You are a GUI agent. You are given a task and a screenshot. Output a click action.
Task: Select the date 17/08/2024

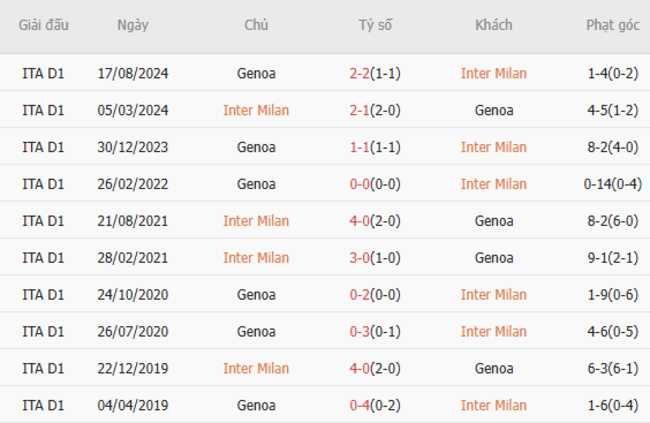[x=132, y=73]
